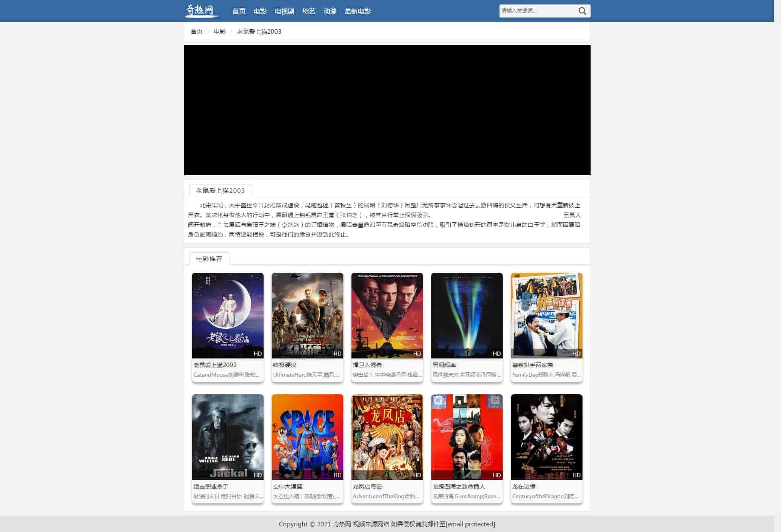781x532 pixels.
Task: Click the 空中大灌篮 Space Jam poster
Action: (x=307, y=437)
